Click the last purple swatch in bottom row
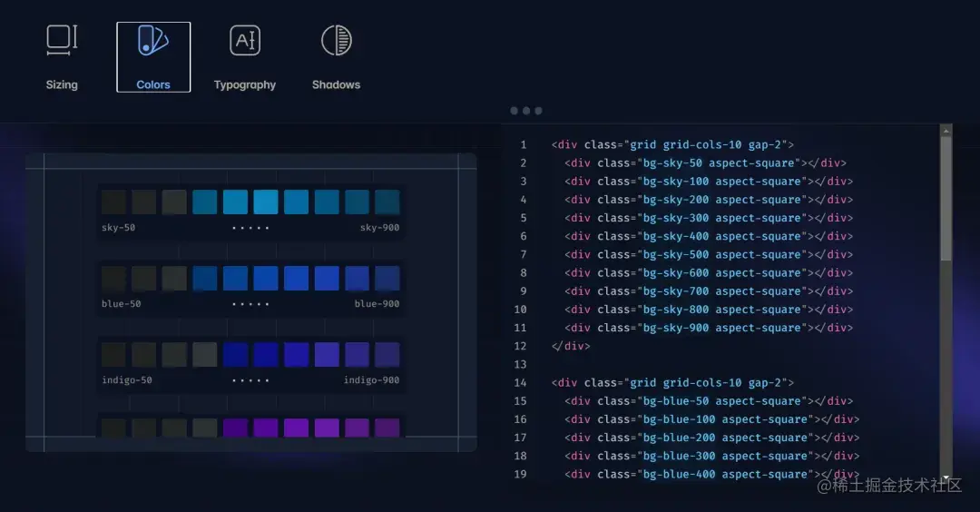 coord(387,428)
